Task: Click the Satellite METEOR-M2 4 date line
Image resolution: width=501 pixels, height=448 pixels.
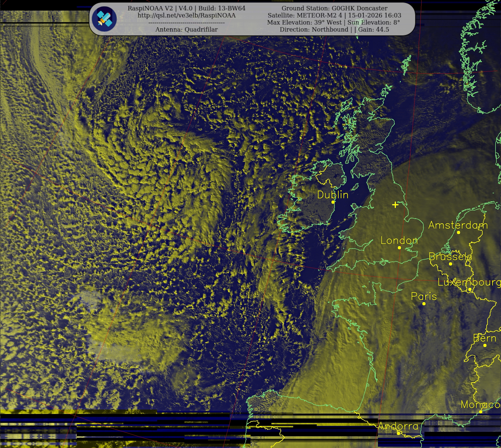Action: [x=334, y=15]
